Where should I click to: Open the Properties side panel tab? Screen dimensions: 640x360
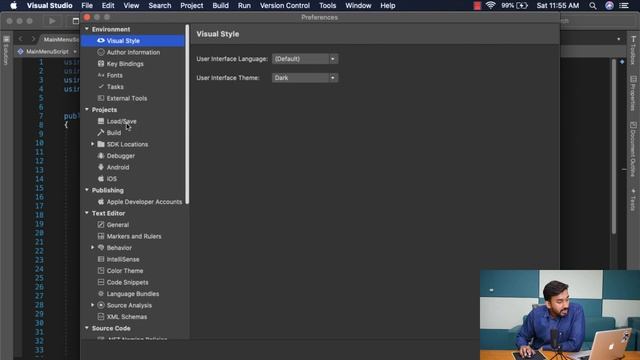click(633, 93)
